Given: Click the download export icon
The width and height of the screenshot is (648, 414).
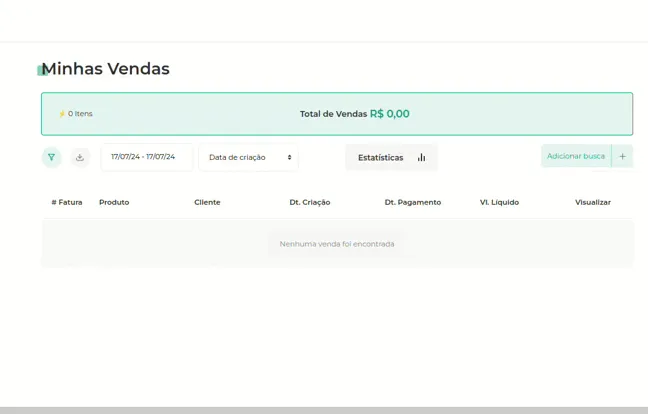Looking at the screenshot, I should pos(80,157).
